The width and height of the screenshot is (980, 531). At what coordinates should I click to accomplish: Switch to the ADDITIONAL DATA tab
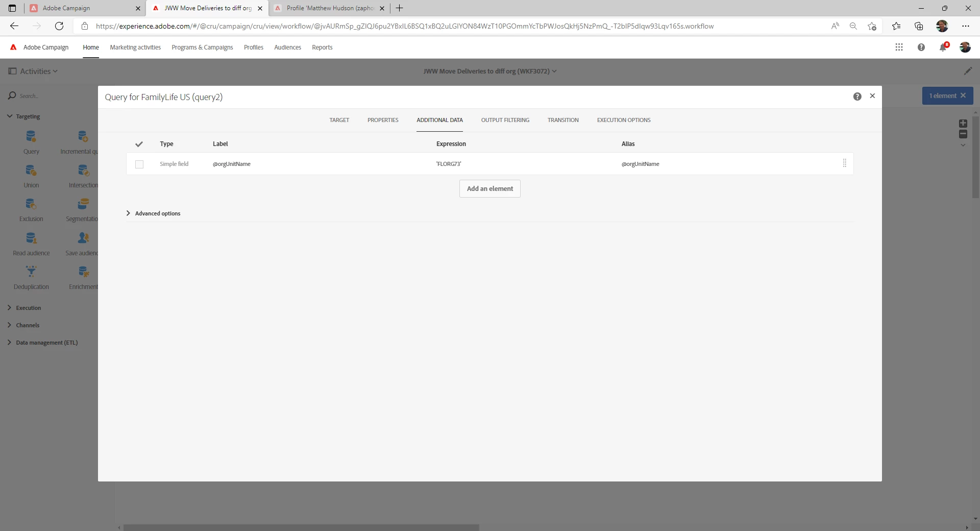pyautogui.click(x=439, y=120)
